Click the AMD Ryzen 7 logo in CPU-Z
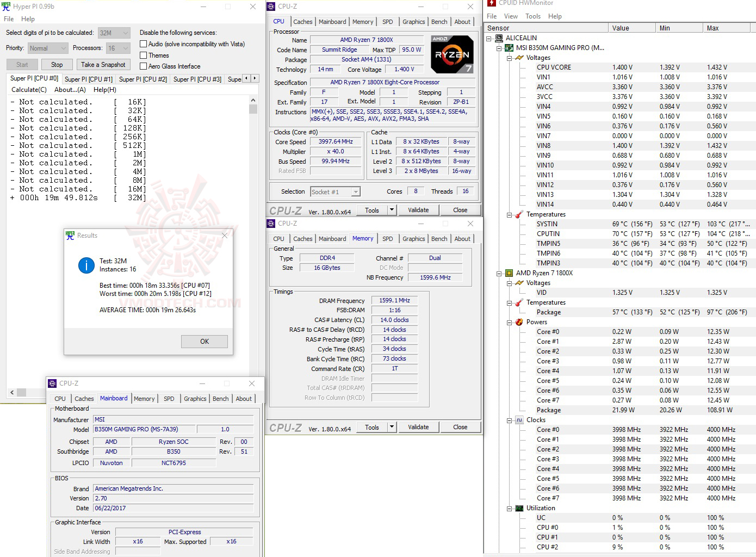This screenshot has width=756, height=557. click(x=452, y=54)
